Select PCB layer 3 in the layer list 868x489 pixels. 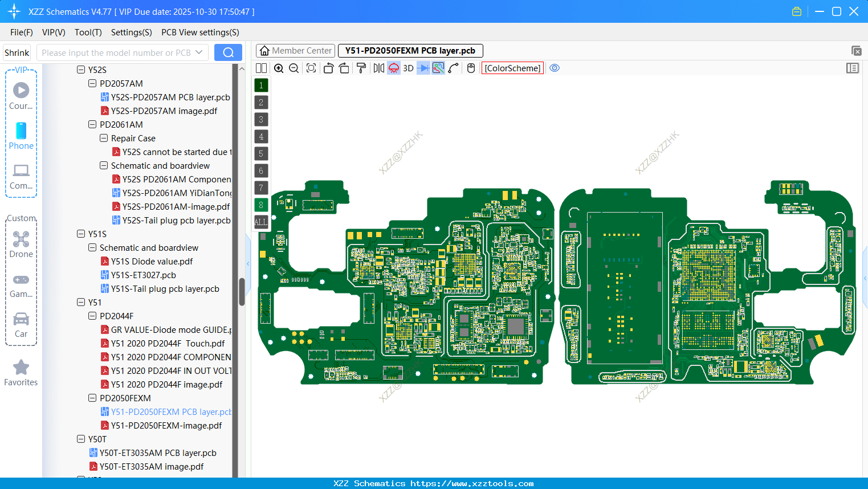260,119
